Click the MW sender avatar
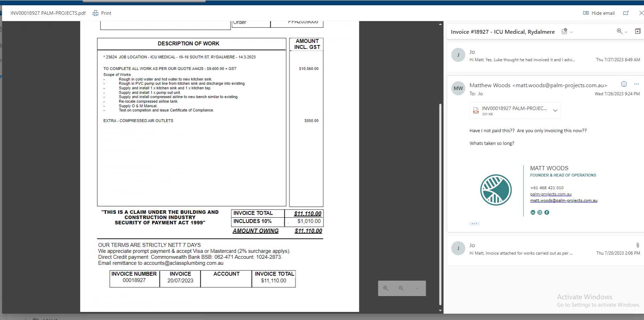 (458, 88)
